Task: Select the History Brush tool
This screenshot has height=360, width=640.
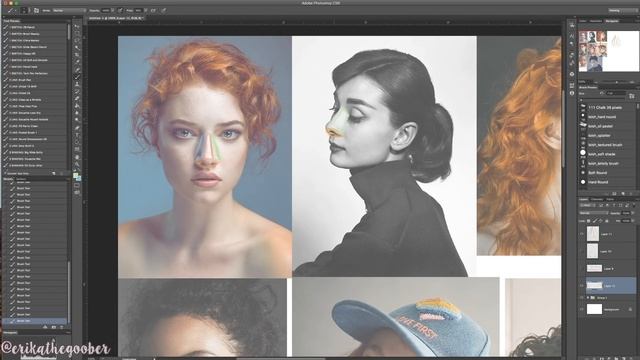Action: coord(77,92)
